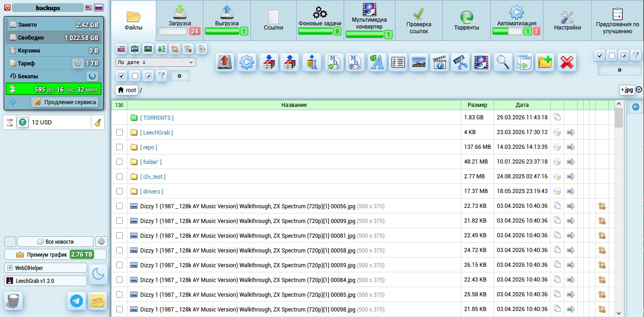Click the video scissors cut icon
Viewport: 644px width, 317px height.
(x=460, y=63)
